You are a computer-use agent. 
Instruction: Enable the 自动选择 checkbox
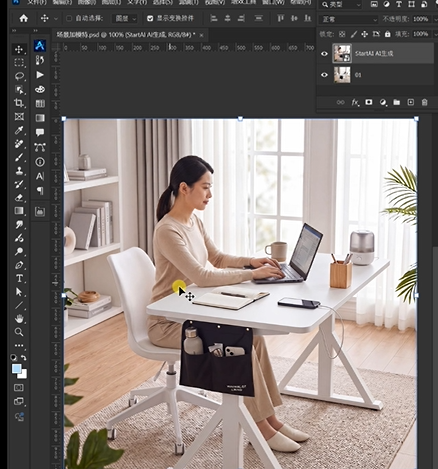click(x=69, y=18)
